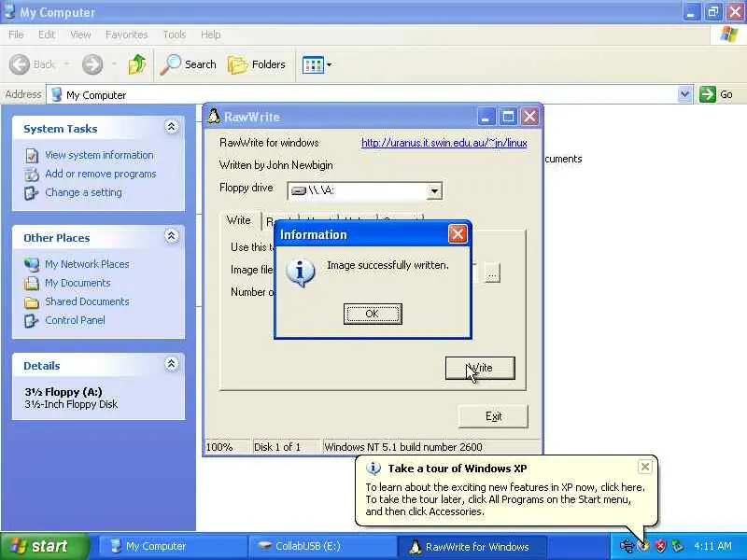Open the Edit menu in My Computer
The image size is (747, 560).
point(46,35)
